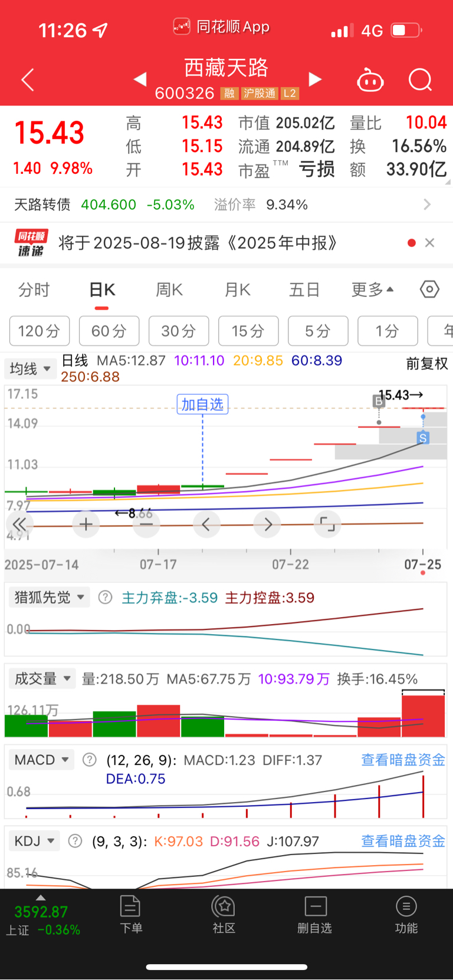Select 120分 period

[40, 331]
